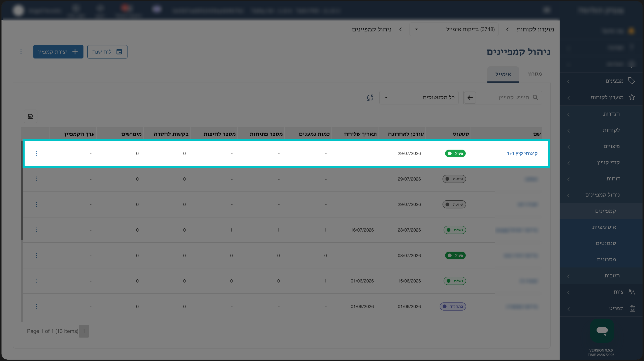Screen dimensions: 644x361
Task: Refresh the campaigns list
Action: [x=370, y=97]
